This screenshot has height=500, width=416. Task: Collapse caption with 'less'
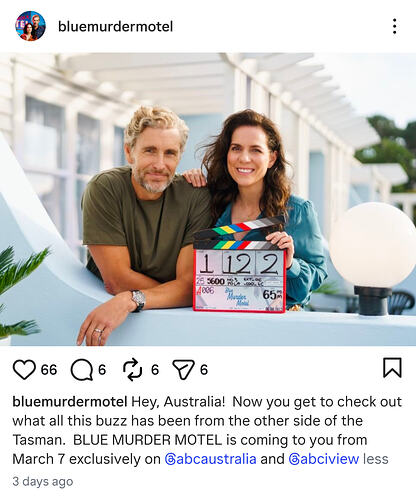coord(376,459)
